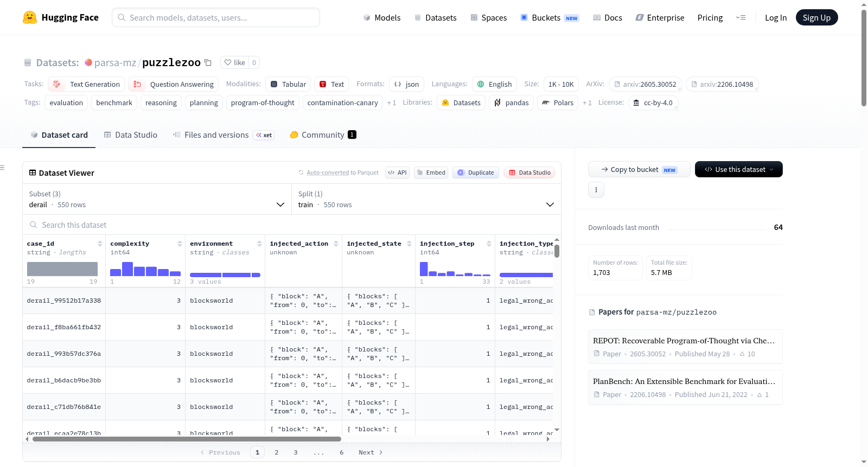Viewport: 868px width, 467px height.
Task: Duplicate the dataset
Action: (x=476, y=172)
